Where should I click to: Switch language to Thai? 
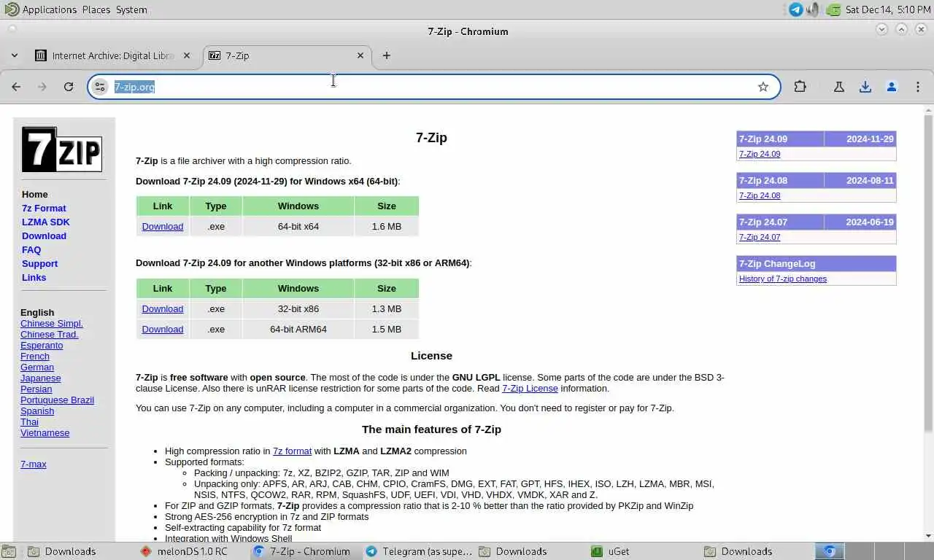tap(29, 422)
